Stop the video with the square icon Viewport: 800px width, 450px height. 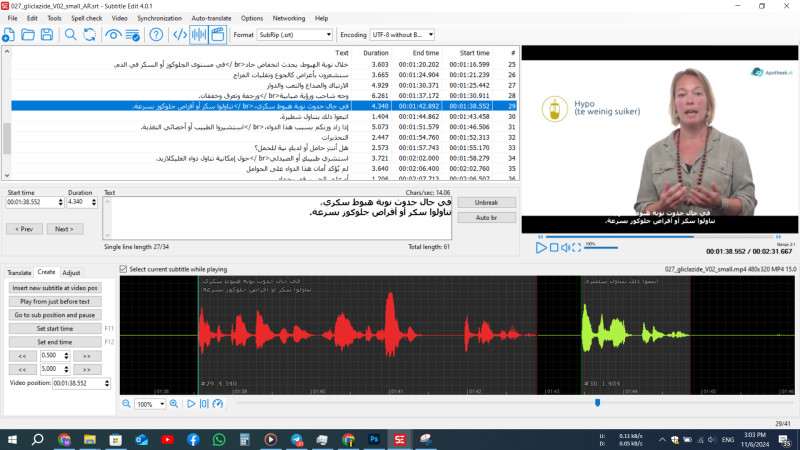pos(553,247)
